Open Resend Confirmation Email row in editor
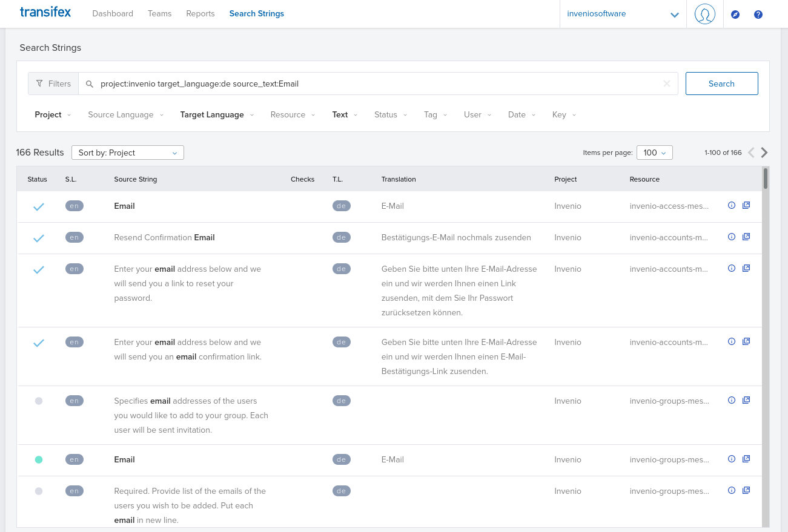This screenshot has width=788, height=532. [746, 237]
